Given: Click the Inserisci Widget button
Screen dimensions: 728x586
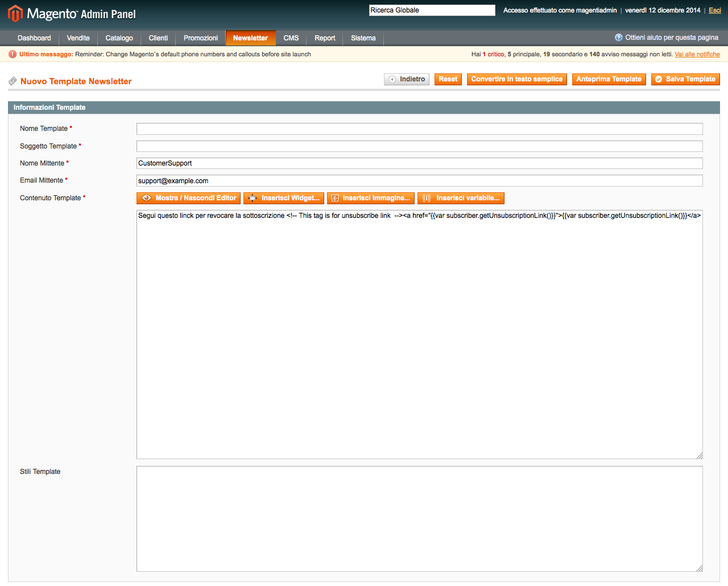Looking at the screenshot, I should pos(284,198).
